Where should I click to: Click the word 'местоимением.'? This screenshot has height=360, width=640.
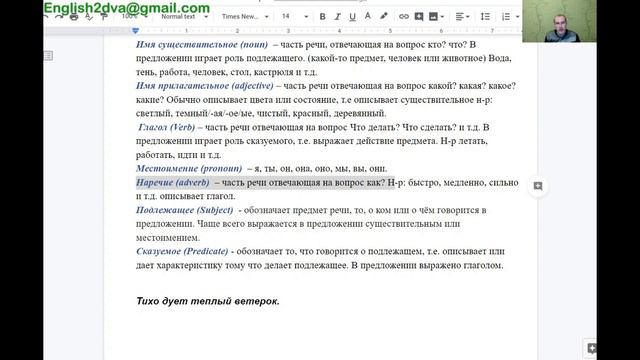click(x=168, y=238)
